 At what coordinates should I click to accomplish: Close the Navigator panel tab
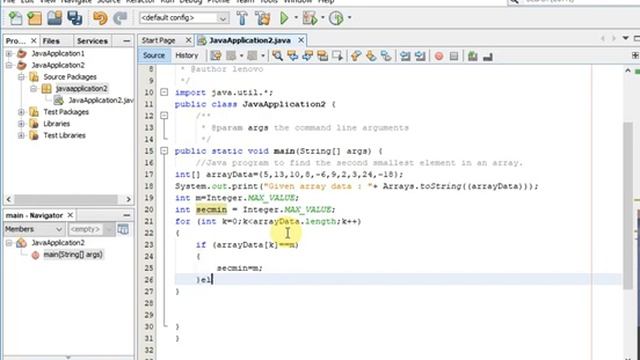pyautogui.click(x=70, y=215)
